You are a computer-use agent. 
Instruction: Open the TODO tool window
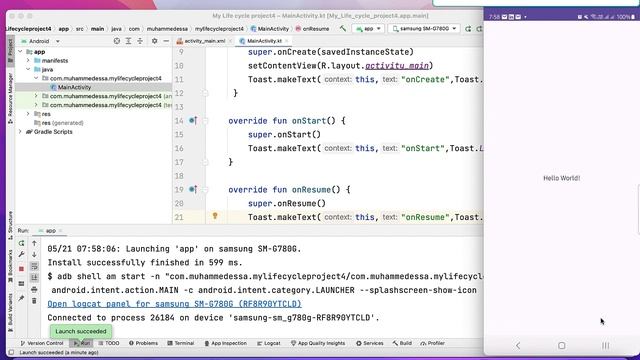[x=109, y=343]
